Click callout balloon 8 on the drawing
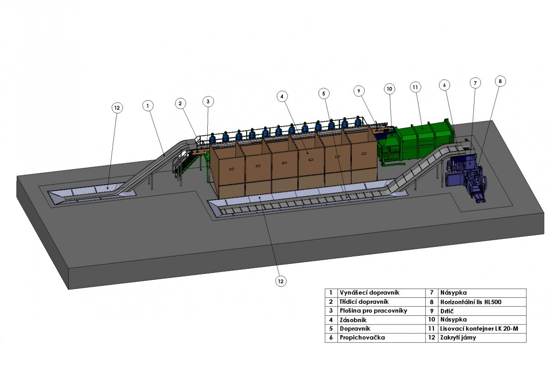 click(x=500, y=81)
